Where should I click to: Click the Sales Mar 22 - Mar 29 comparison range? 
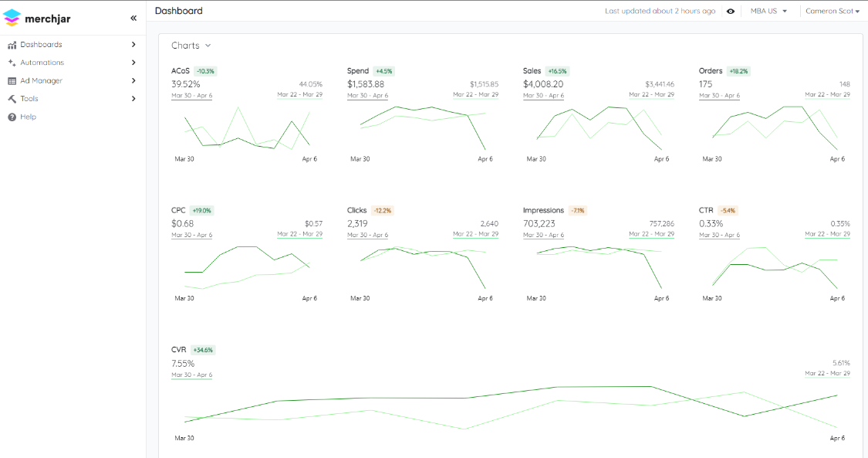coord(651,95)
